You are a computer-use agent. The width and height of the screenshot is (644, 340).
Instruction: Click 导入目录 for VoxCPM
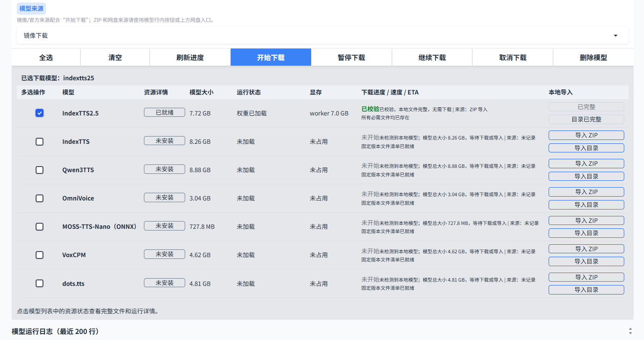(586, 261)
